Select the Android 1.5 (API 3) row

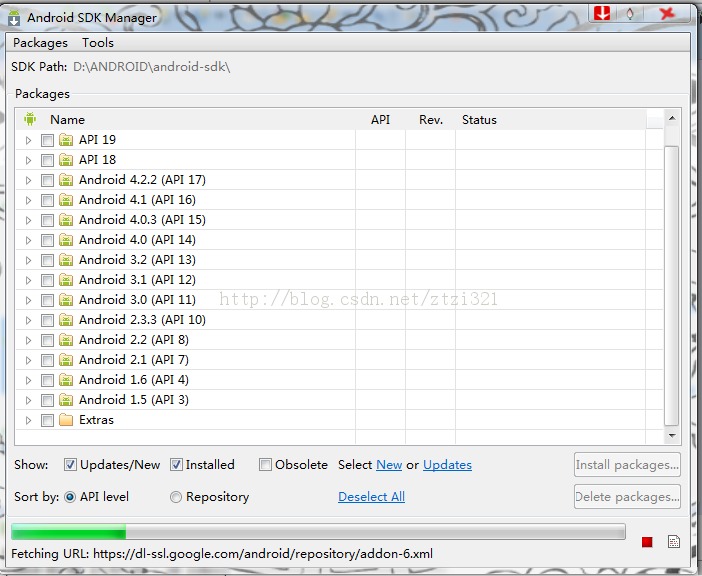(x=339, y=400)
